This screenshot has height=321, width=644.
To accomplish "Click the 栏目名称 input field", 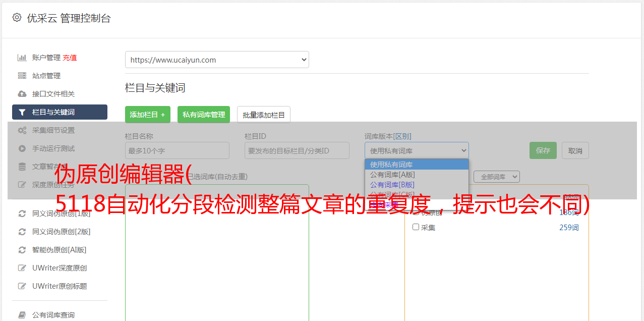I will 177,150.
